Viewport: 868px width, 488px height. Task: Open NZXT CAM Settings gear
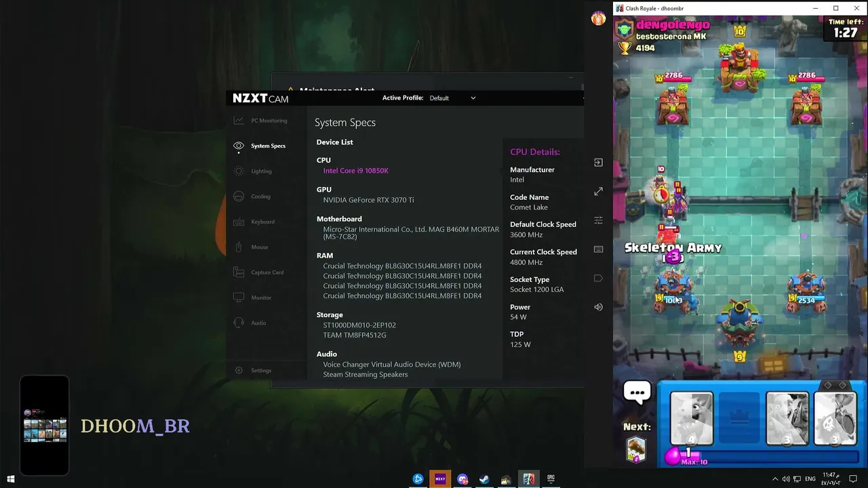pos(239,370)
